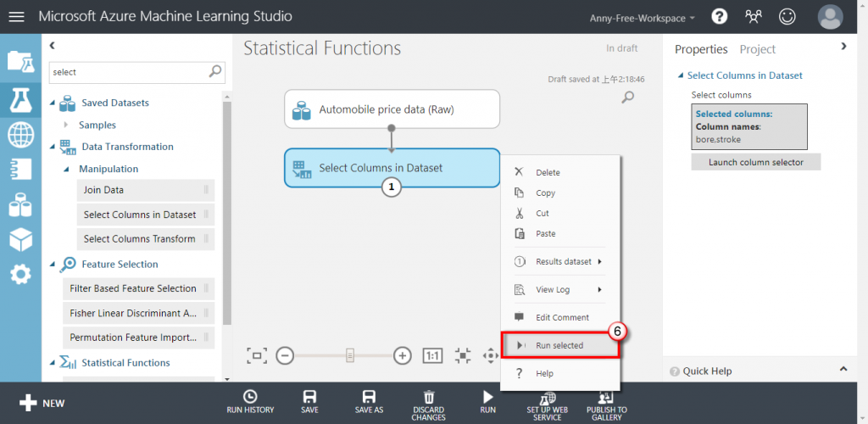Switch to the Project tab
Viewport: 868px width, 424px height.
tap(758, 49)
